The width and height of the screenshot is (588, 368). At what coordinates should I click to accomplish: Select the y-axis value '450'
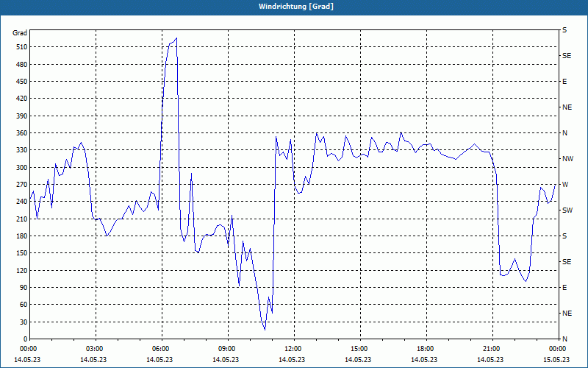[21, 82]
